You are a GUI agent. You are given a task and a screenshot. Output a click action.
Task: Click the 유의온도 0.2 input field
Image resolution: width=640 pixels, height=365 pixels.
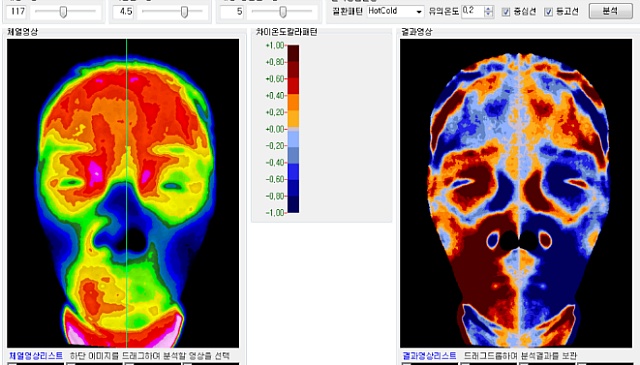pos(473,11)
